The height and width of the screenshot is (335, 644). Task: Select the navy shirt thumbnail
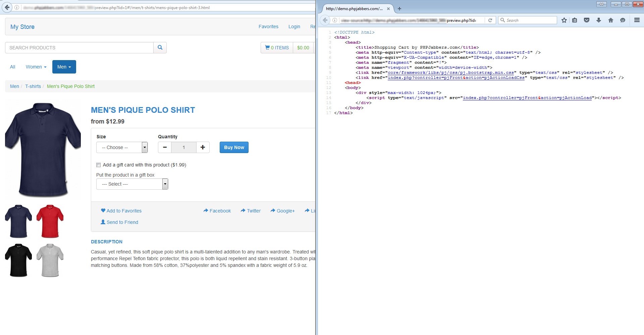point(18,221)
